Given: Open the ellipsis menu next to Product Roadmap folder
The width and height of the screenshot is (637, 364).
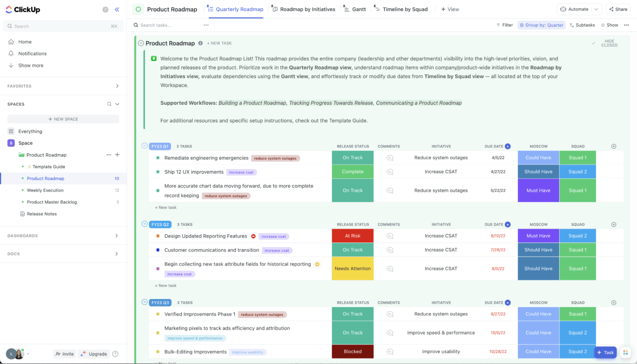Looking at the screenshot, I should pyautogui.click(x=108, y=155).
